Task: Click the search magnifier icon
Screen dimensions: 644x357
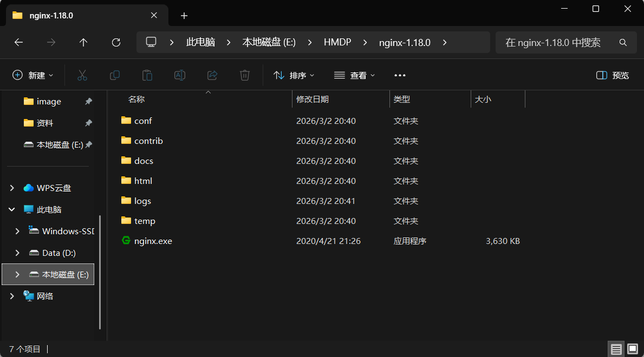Action: [x=623, y=42]
